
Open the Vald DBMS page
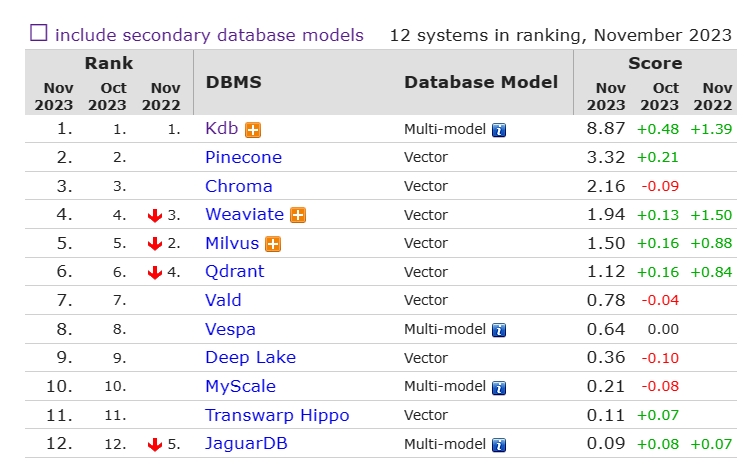tap(223, 300)
